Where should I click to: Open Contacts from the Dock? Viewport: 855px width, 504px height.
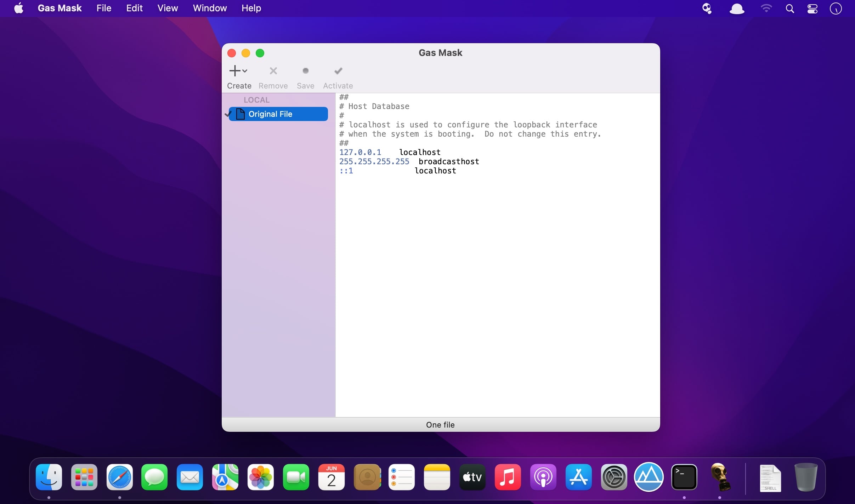(x=367, y=477)
